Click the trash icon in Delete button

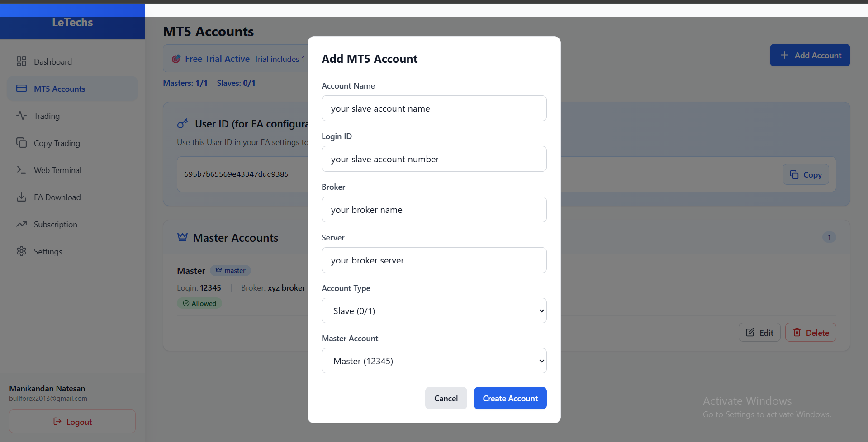tap(797, 333)
